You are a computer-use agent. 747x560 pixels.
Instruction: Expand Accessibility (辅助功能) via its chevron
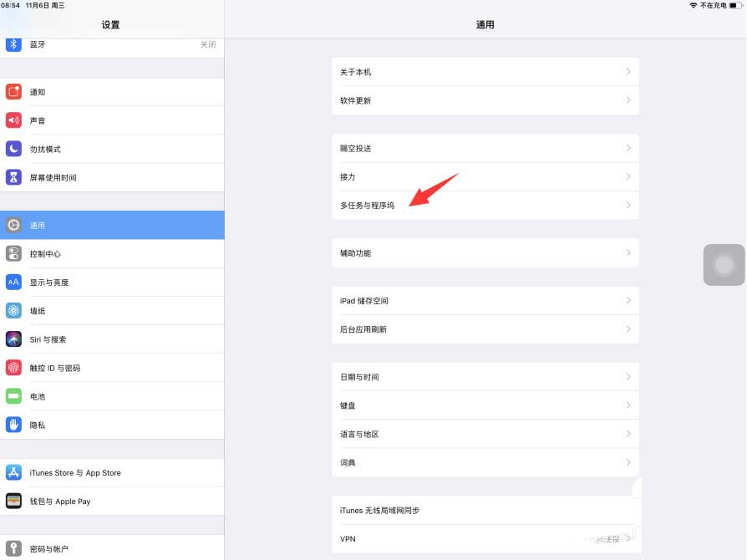click(x=628, y=252)
